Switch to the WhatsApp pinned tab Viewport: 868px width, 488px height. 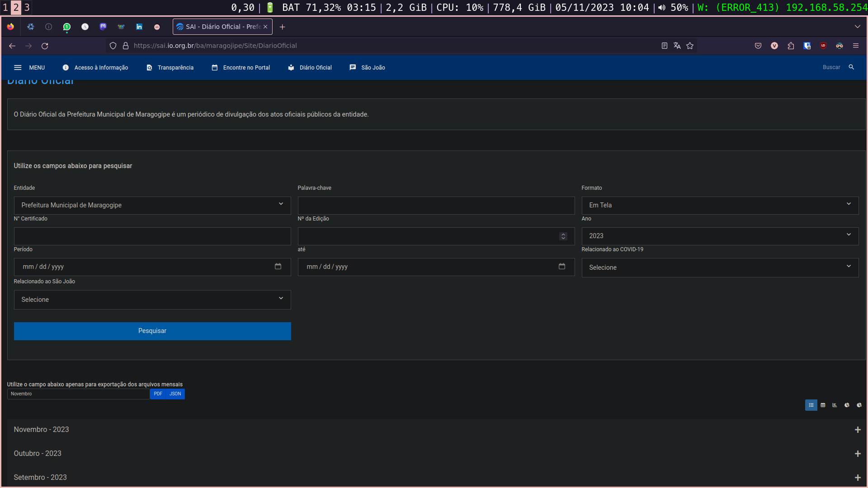[67, 27]
